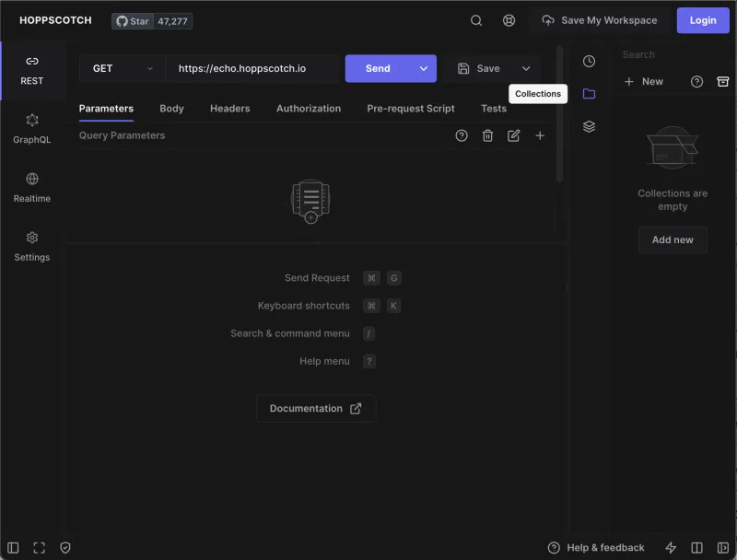The image size is (737, 560).
Task: Switch to the Authorization tab
Action: [x=308, y=109]
